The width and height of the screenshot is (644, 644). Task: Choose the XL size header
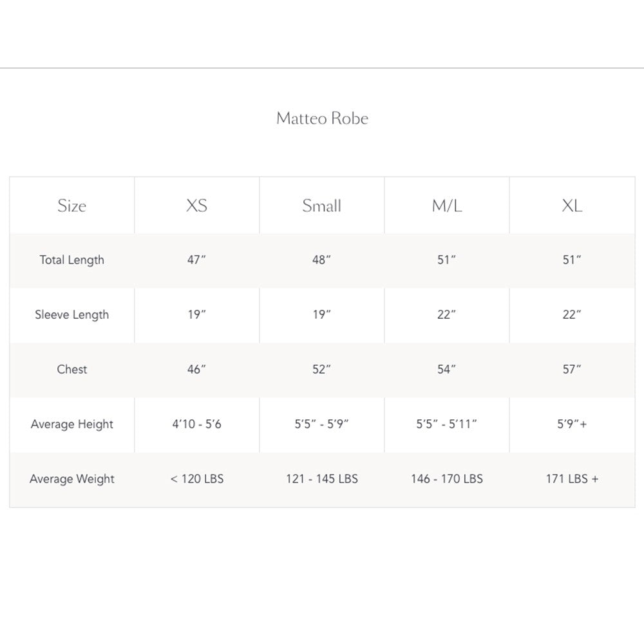coord(571,206)
